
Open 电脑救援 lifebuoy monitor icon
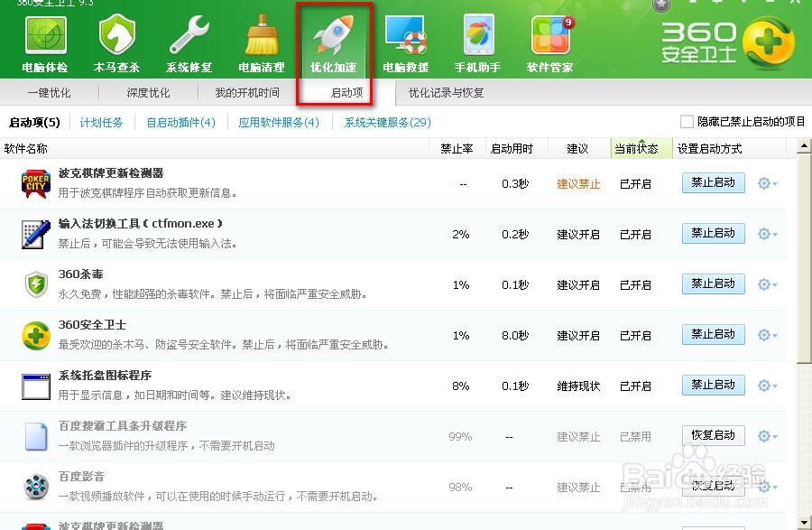click(405, 35)
